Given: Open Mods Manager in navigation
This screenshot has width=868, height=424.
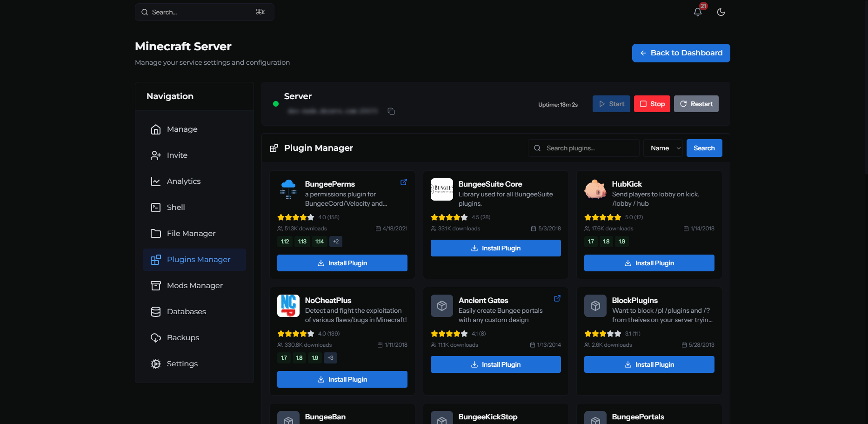Looking at the screenshot, I should click(194, 286).
